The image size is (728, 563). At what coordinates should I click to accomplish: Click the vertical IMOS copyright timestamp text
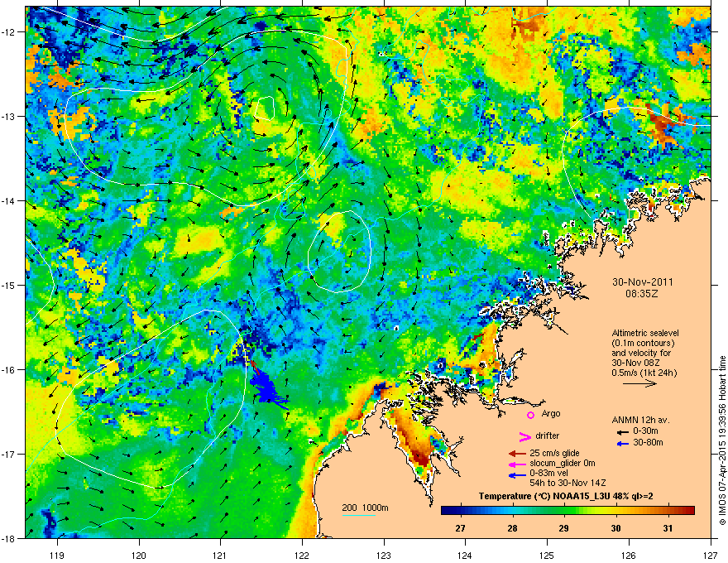point(722,440)
